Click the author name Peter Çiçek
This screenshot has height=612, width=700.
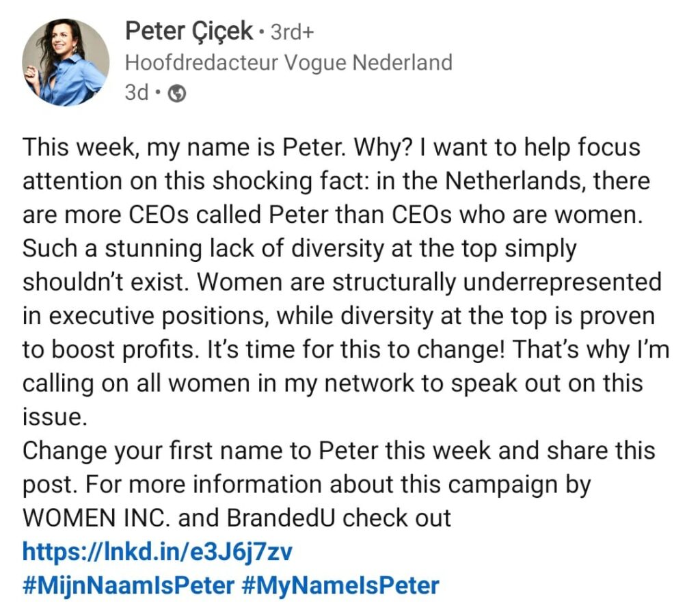tap(189, 31)
